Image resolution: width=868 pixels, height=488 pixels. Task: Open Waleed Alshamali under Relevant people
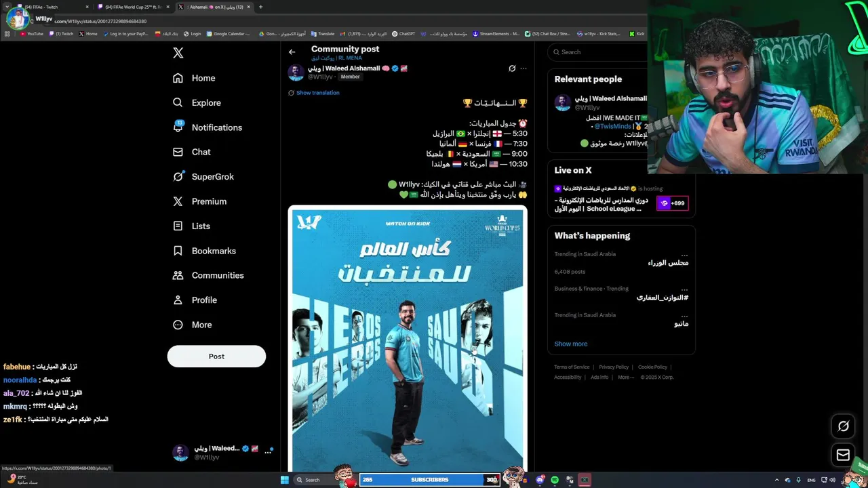(x=610, y=98)
